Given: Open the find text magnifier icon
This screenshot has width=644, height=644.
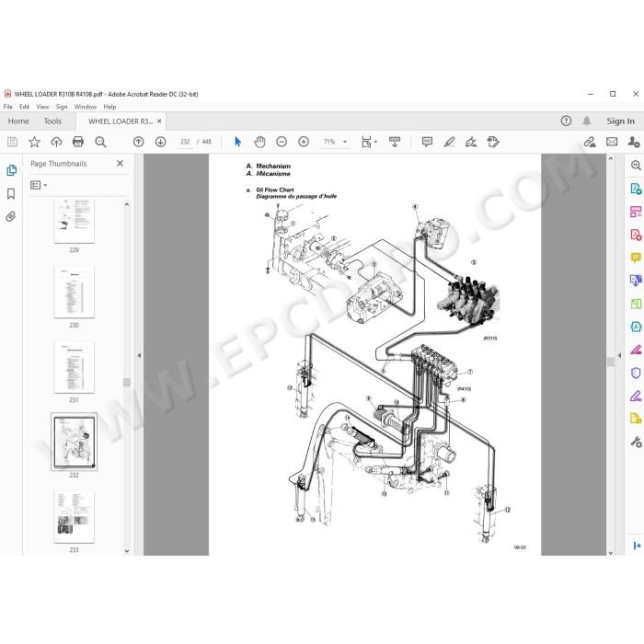Looking at the screenshot, I should tap(100, 142).
